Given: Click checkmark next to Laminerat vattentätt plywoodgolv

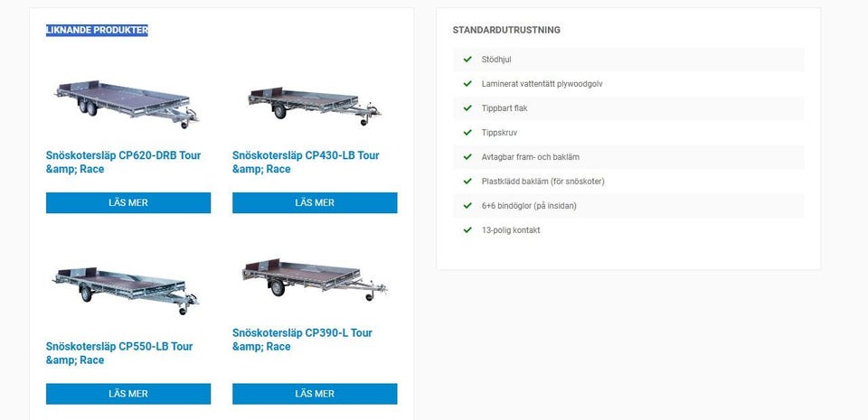Looking at the screenshot, I should tap(467, 84).
